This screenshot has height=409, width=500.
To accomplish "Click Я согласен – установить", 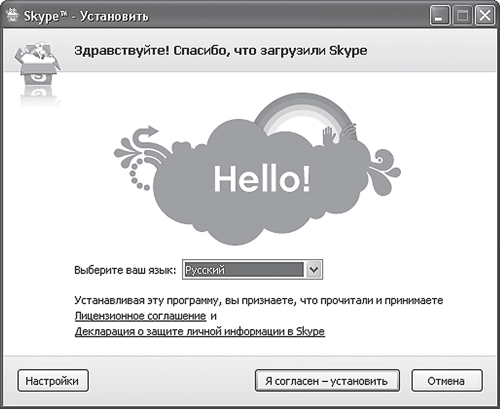I will 327,380.
